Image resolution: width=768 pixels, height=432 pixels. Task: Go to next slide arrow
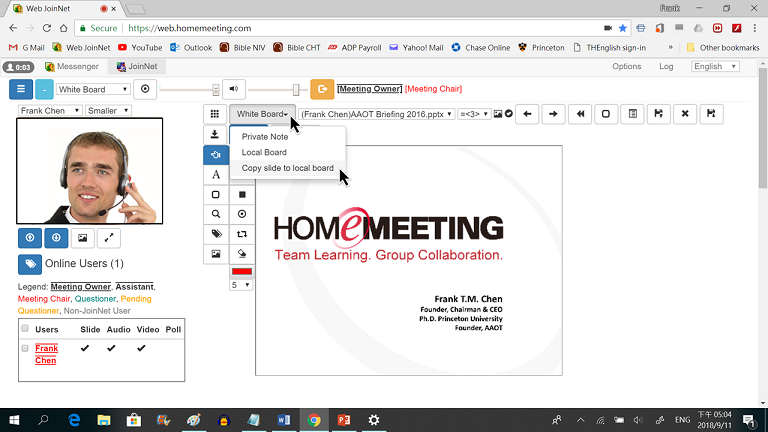click(553, 114)
